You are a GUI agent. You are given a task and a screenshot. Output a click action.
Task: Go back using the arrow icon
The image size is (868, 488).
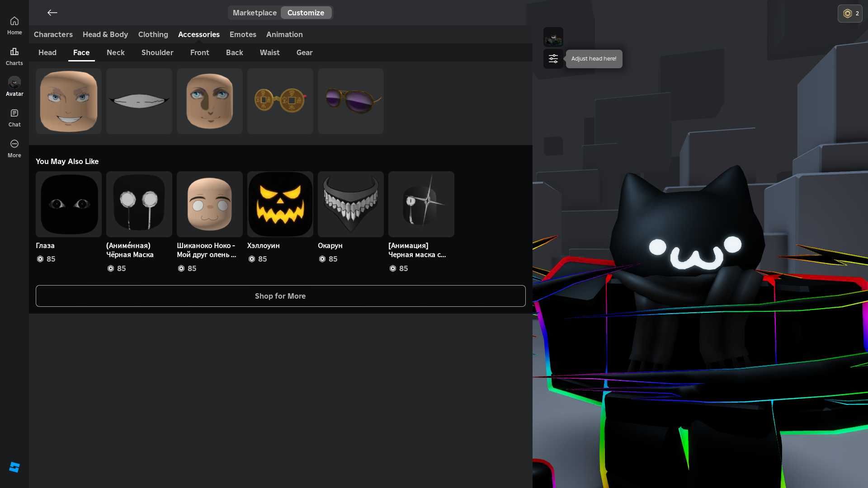click(x=52, y=13)
